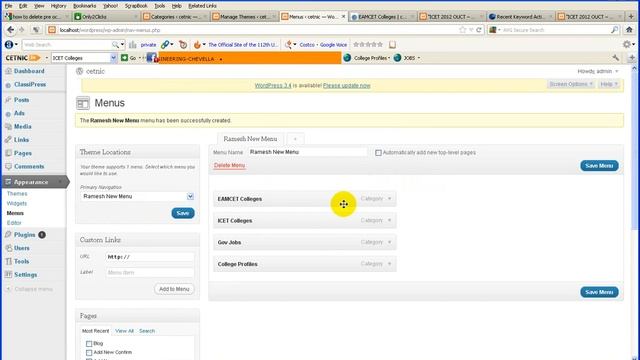640x360 pixels.
Task: Select the Ramesh New Menu tab
Action: (250, 139)
